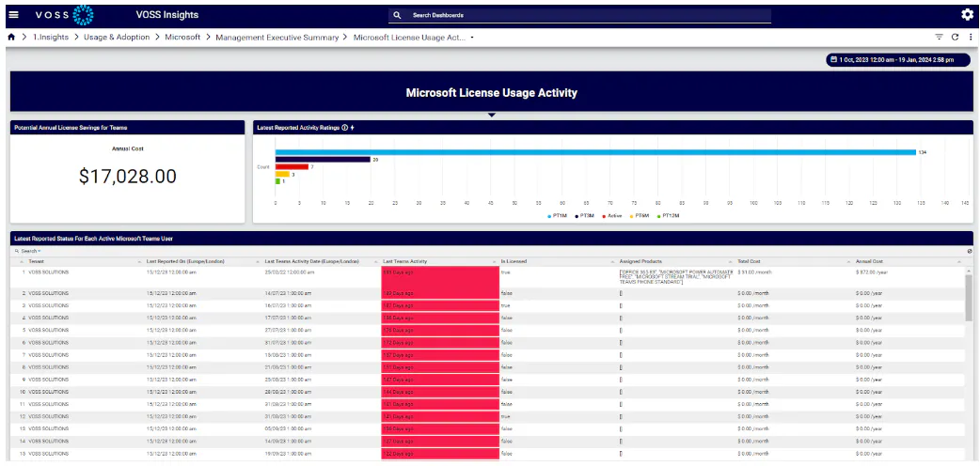Viewport: 980px width, 466px height.
Task: Click 27/07/23 1:00:00 am activity date cell
Action: 288,330
